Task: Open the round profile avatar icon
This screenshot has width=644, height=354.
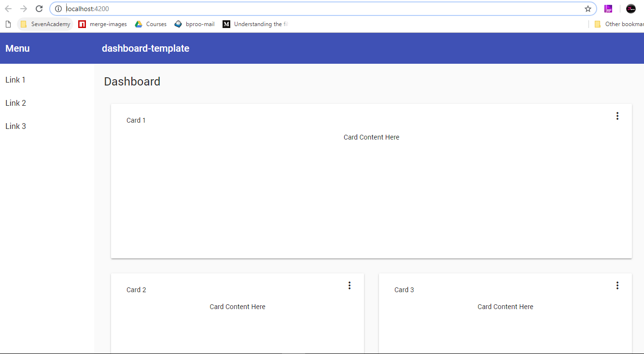Action: [x=630, y=9]
